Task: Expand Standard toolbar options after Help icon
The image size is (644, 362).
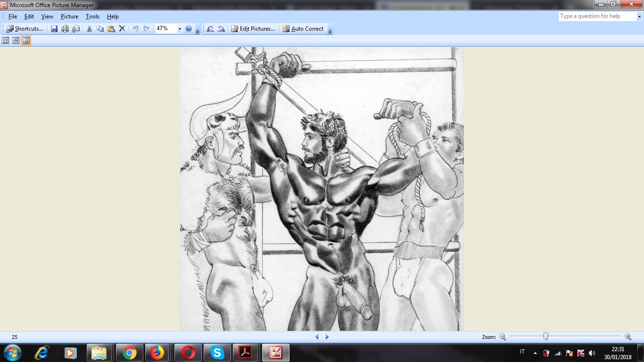Action: (x=198, y=29)
